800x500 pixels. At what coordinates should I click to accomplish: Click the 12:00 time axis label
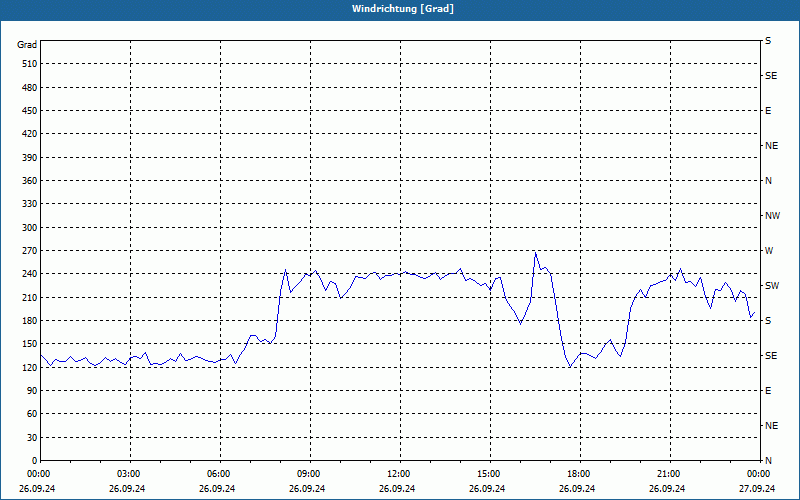[x=398, y=474]
